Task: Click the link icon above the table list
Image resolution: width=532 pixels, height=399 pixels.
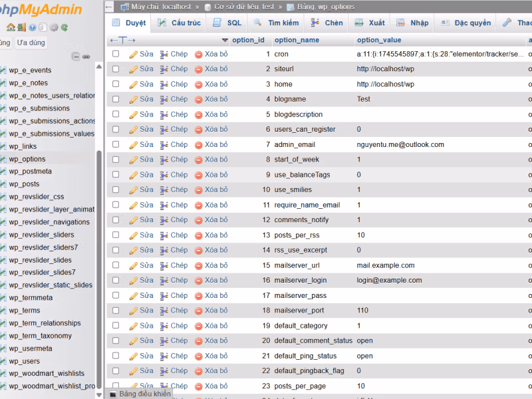Action: tap(86, 57)
